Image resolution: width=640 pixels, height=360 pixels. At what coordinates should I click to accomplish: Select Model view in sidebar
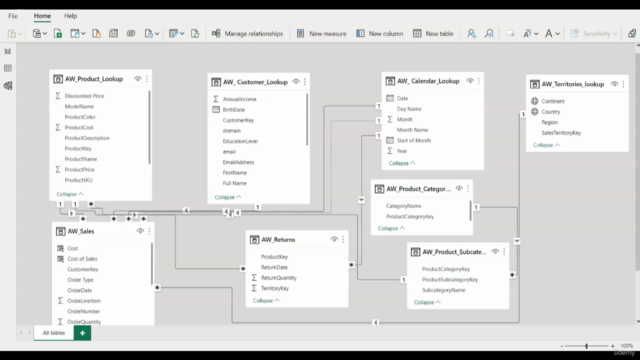pos(8,86)
